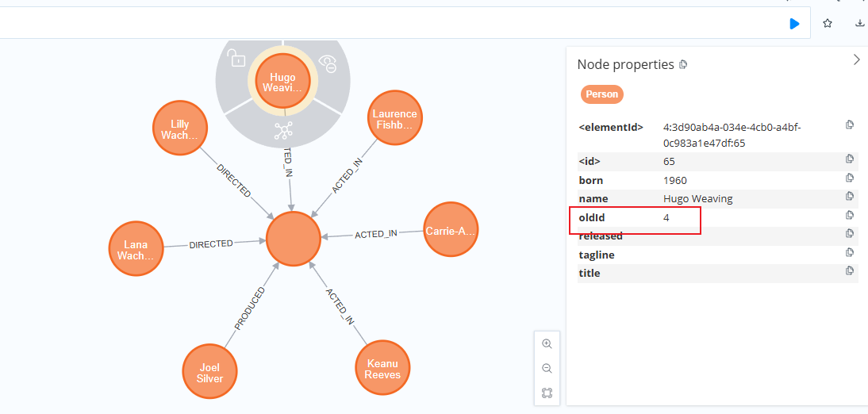Click the <id> value 65 text
The width and height of the screenshot is (868, 414).
(x=669, y=162)
